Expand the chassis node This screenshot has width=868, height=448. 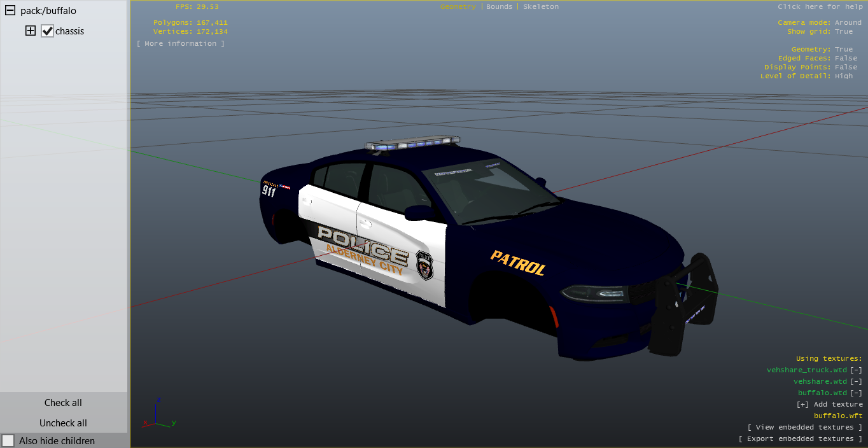pos(31,31)
